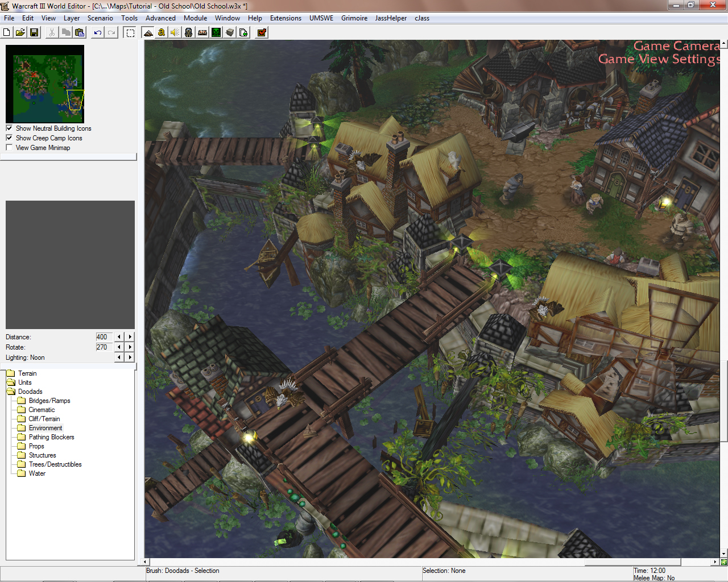This screenshot has height=582, width=728.
Task: Click the Distance value field
Action: (104, 337)
